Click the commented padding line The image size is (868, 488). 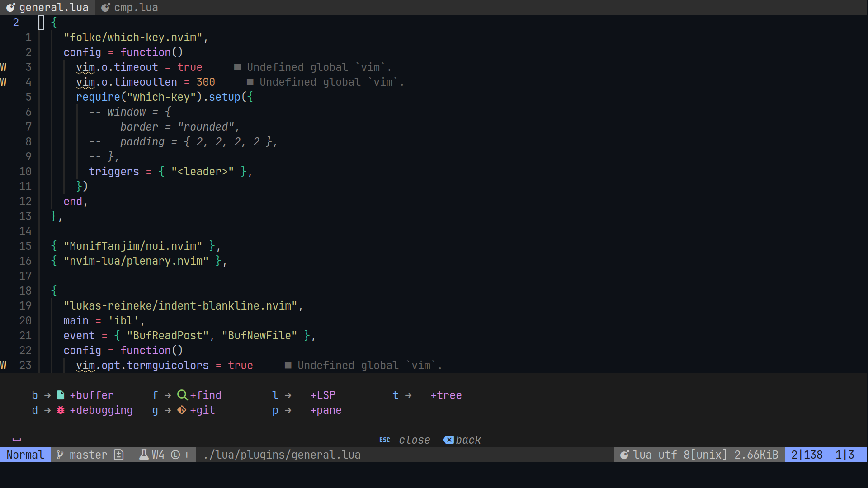pos(183,142)
